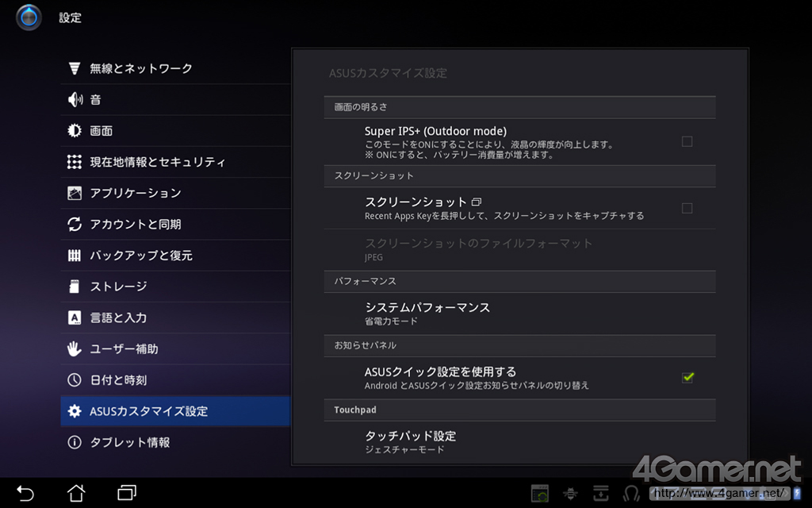The width and height of the screenshot is (812, 508).
Task: Click the 画面の明るさ section header
Action: pyautogui.click(x=520, y=107)
